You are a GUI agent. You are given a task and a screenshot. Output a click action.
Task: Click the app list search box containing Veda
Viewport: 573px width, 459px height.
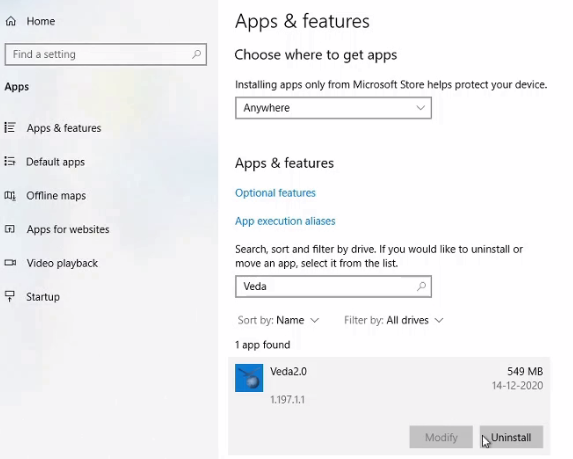click(x=333, y=286)
